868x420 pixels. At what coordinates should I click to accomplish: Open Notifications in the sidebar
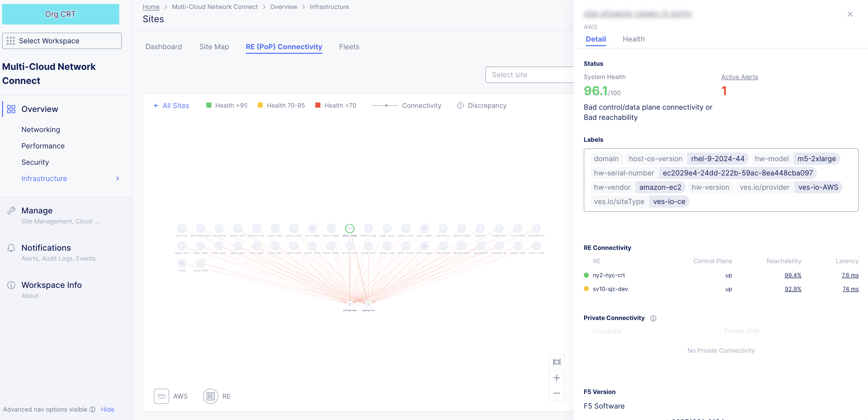(x=46, y=248)
